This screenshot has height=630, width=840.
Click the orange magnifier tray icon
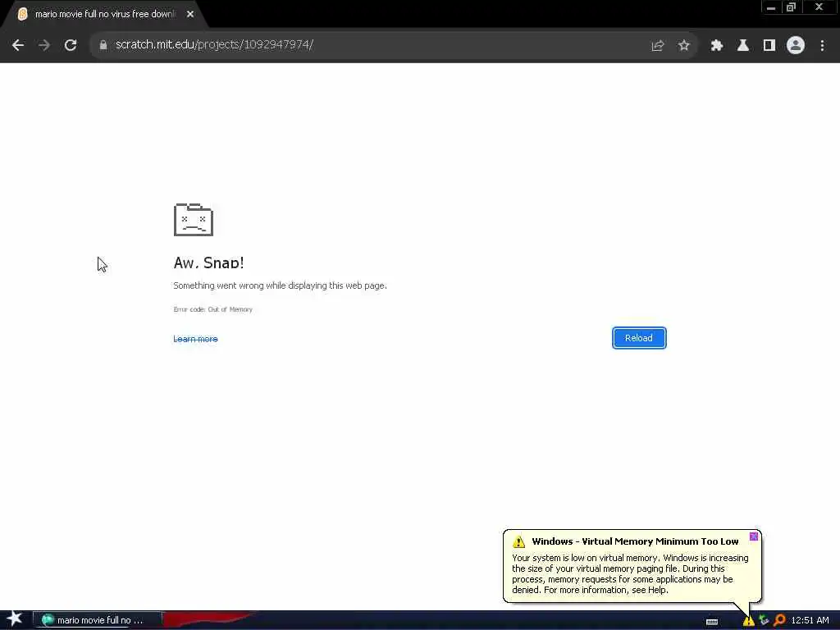tap(779, 620)
